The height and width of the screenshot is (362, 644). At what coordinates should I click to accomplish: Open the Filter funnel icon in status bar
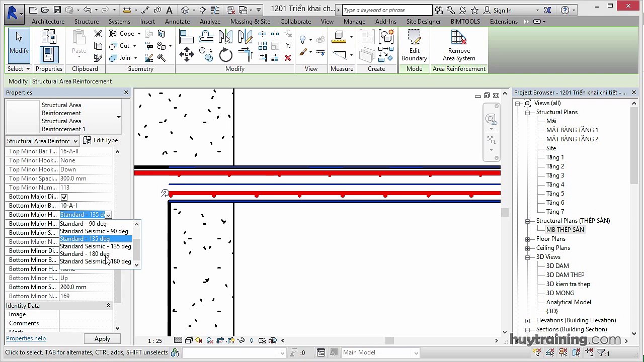pyautogui.click(x=601, y=353)
